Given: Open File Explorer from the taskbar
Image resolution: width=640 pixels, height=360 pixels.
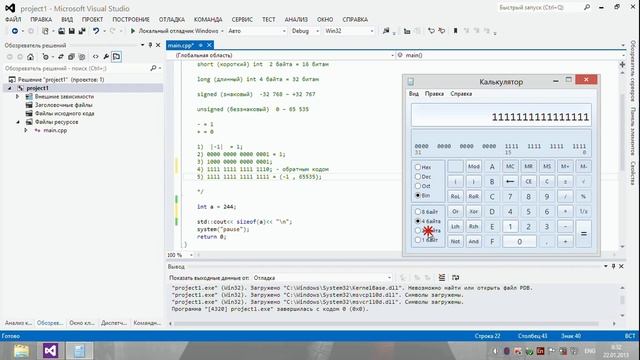Looking at the screenshot, I should click(x=21, y=351).
